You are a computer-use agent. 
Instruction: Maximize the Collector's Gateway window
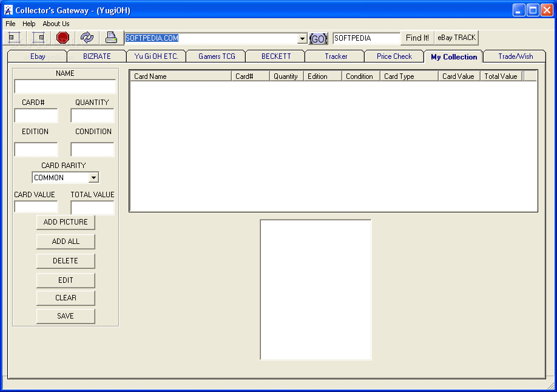[533, 10]
